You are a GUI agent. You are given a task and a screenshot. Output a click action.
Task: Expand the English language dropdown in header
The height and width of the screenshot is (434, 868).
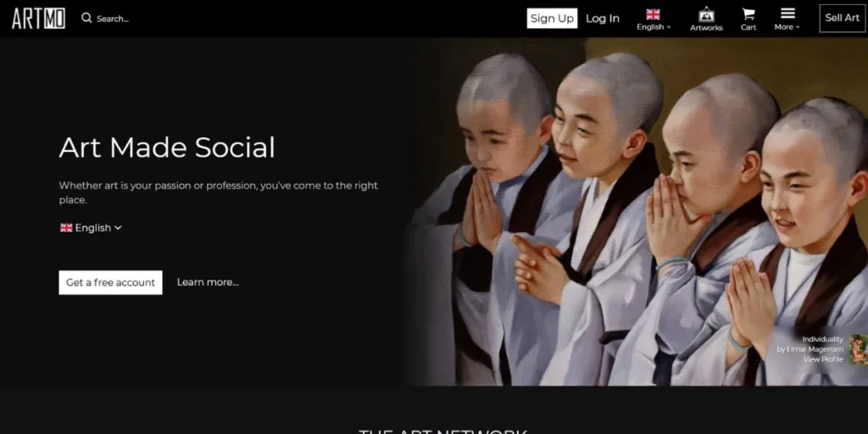click(x=654, y=27)
